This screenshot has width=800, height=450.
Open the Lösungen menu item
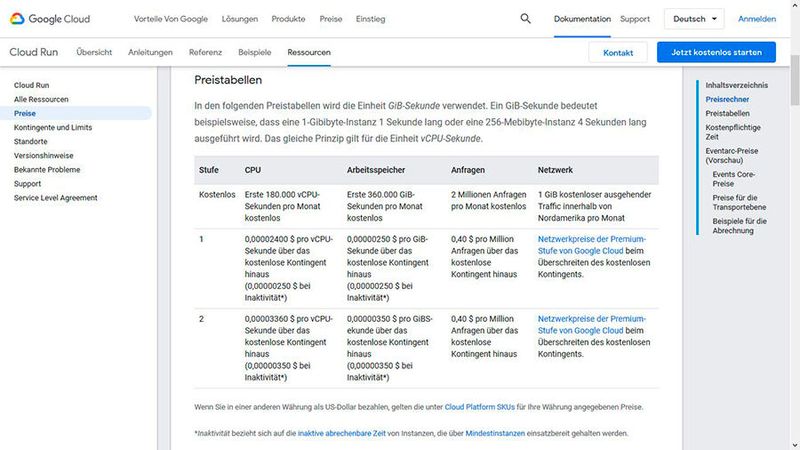[239, 19]
